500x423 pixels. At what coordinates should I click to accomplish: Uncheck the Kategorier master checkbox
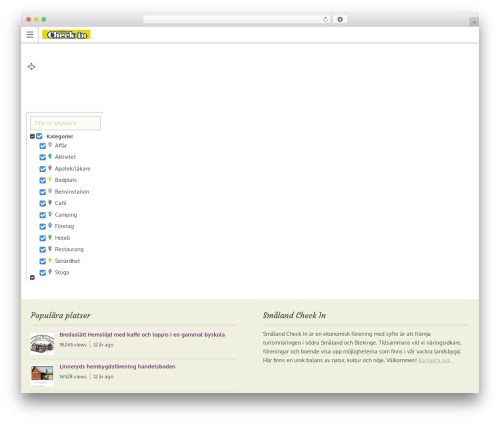[39, 136]
